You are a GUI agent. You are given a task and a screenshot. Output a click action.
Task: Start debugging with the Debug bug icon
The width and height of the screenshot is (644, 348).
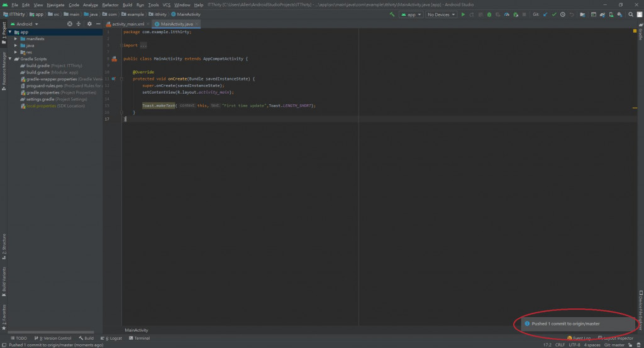point(489,14)
